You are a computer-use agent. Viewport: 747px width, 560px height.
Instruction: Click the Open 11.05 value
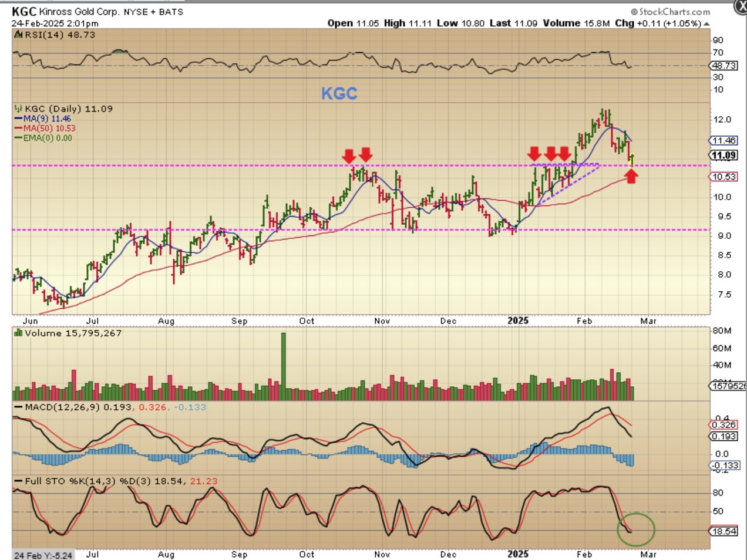[x=353, y=23]
